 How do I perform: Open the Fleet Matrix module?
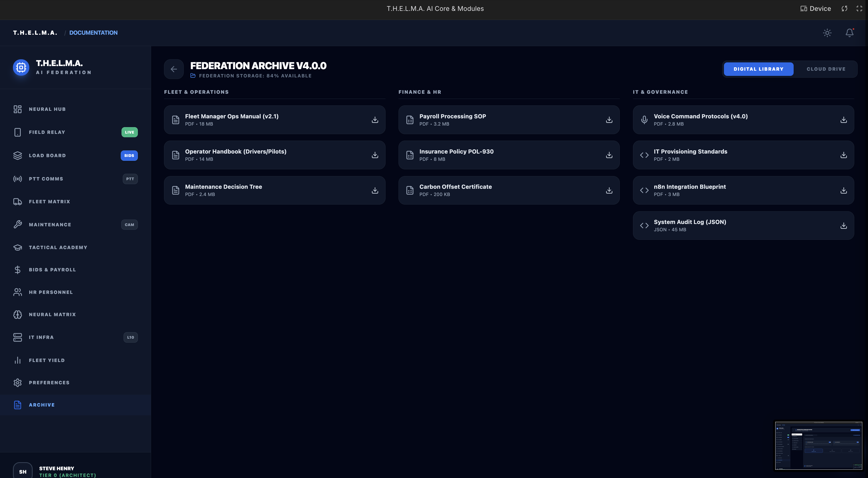(49, 201)
